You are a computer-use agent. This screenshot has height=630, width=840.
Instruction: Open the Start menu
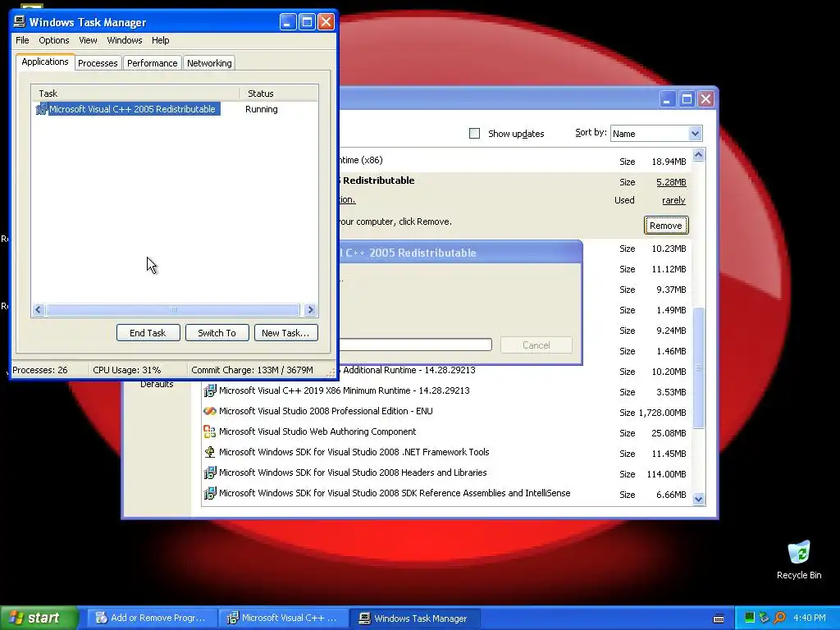pos(39,618)
